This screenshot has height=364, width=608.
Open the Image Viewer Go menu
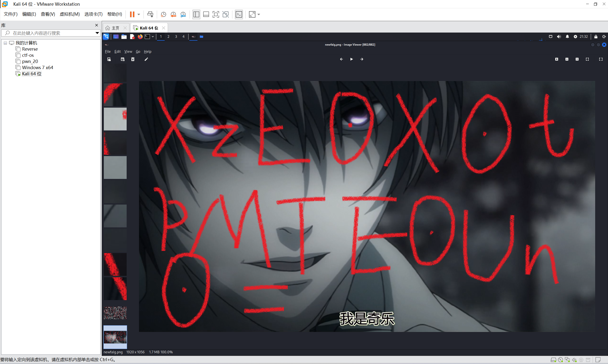[x=138, y=52]
